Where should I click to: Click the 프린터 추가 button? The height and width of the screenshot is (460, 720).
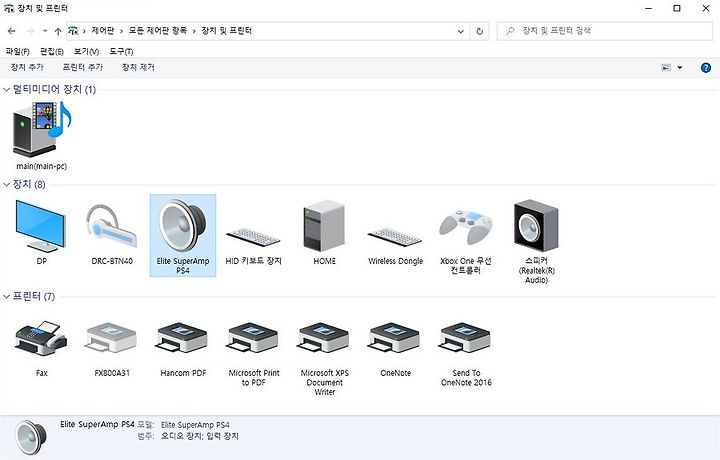(x=83, y=67)
